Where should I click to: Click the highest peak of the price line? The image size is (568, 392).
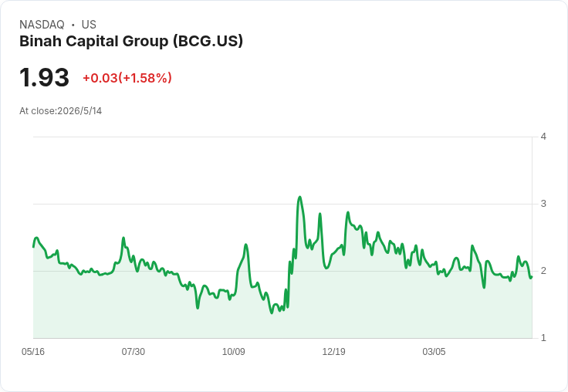point(299,197)
